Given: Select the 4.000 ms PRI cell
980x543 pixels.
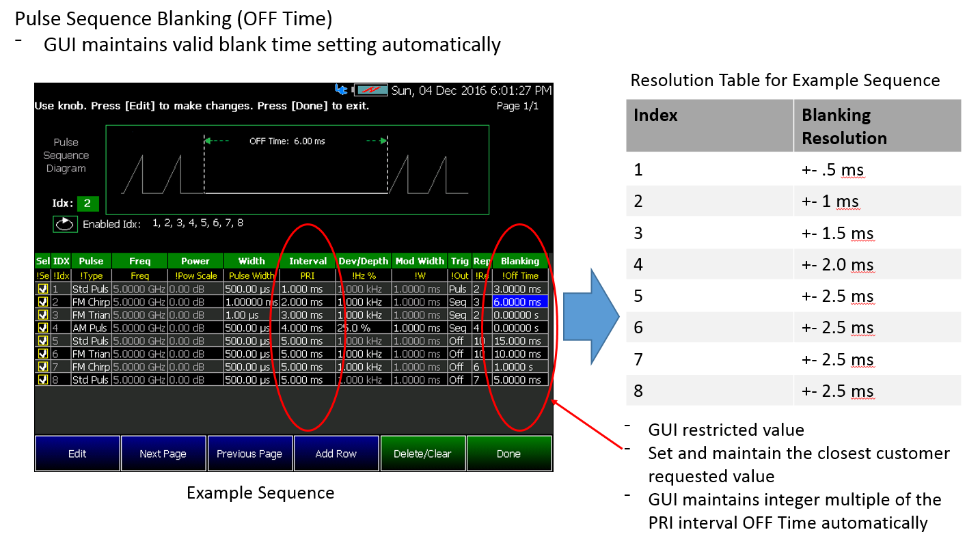Looking at the screenshot, I should pos(308,328).
